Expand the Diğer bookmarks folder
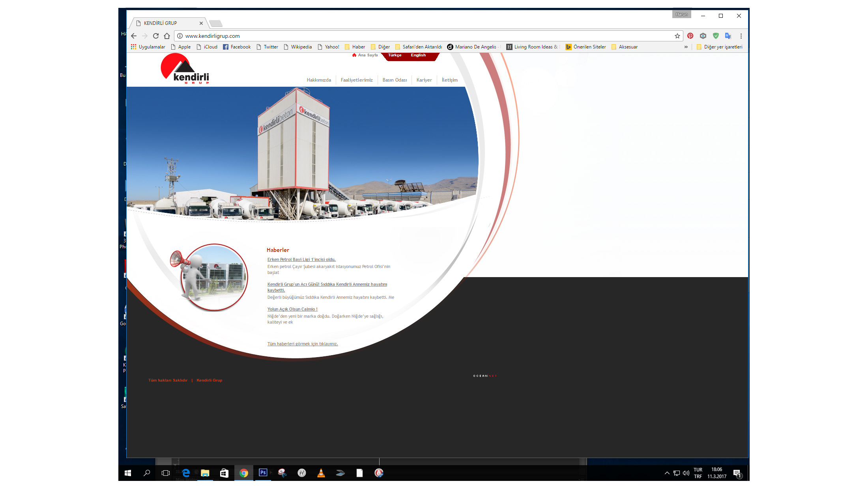 (380, 47)
